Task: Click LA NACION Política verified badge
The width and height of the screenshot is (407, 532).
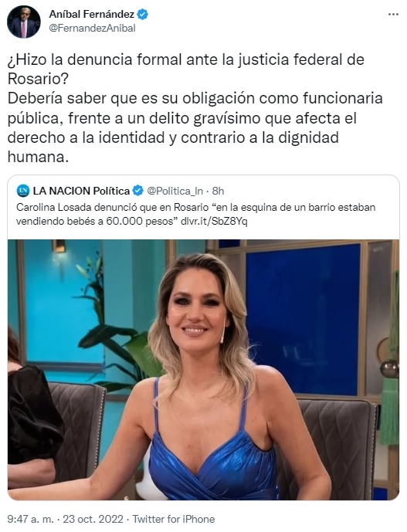Action: (137, 191)
